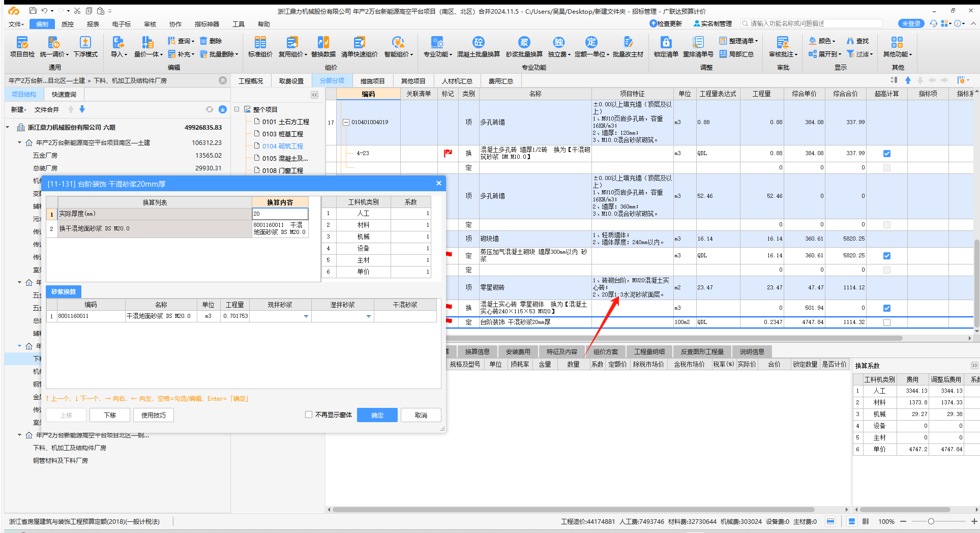Collapse 浙江鼎力机械股份有限公司 六期 node

click(x=8, y=127)
